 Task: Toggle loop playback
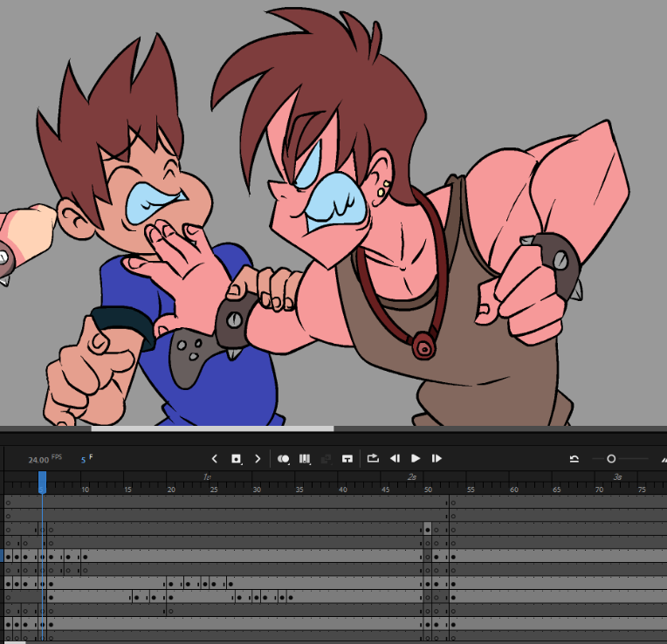pos(373,458)
